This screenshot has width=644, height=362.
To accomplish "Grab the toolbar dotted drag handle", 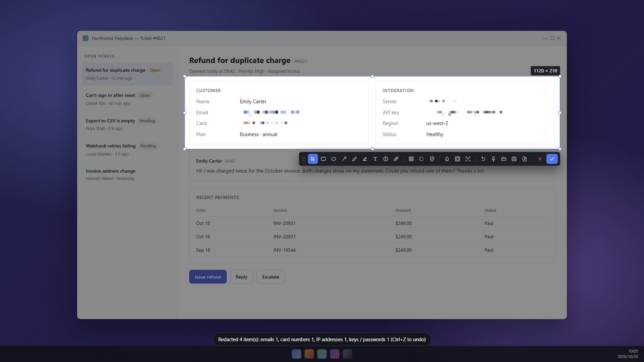I will coord(303,159).
